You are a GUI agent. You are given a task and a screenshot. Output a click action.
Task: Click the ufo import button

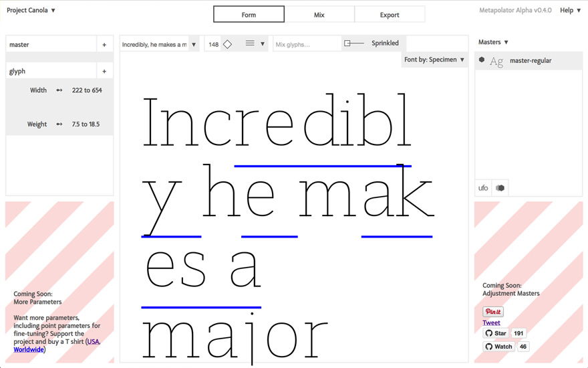[x=483, y=188]
